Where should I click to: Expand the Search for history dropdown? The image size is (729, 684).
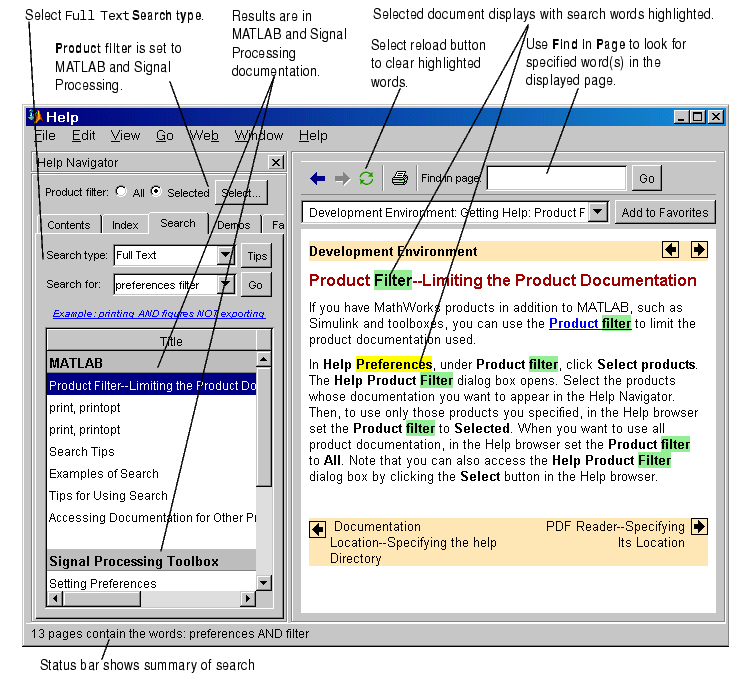(225, 284)
